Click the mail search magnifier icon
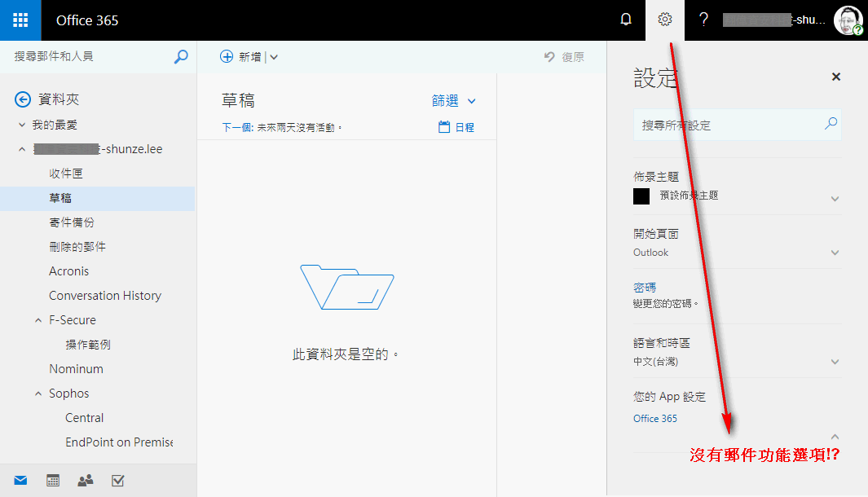The width and height of the screenshot is (868, 497). 181,56
